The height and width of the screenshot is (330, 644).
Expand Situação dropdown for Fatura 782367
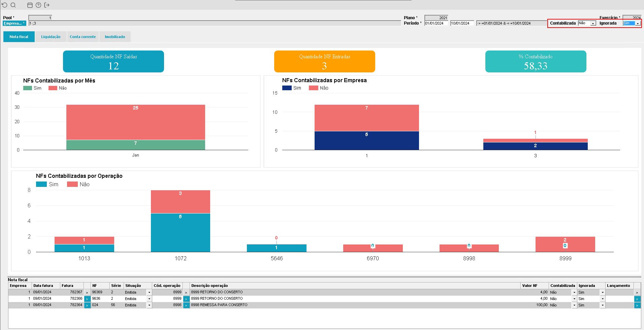[x=149, y=292]
